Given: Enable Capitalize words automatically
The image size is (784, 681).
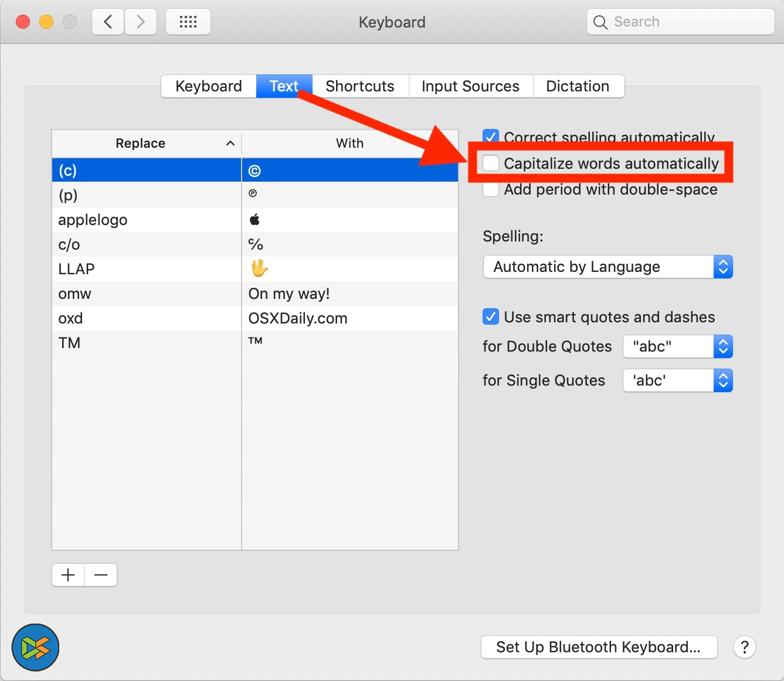Looking at the screenshot, I should (x=491, y=163).
